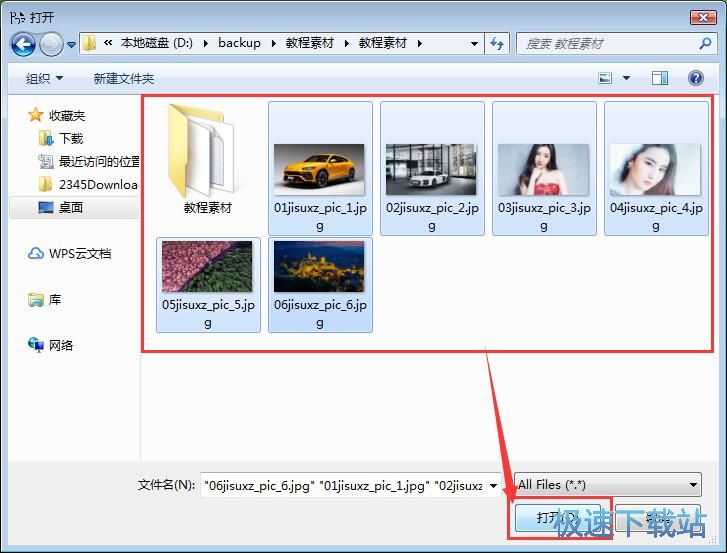Click the 最近访问的位置 icon

(x=45, y=161)
